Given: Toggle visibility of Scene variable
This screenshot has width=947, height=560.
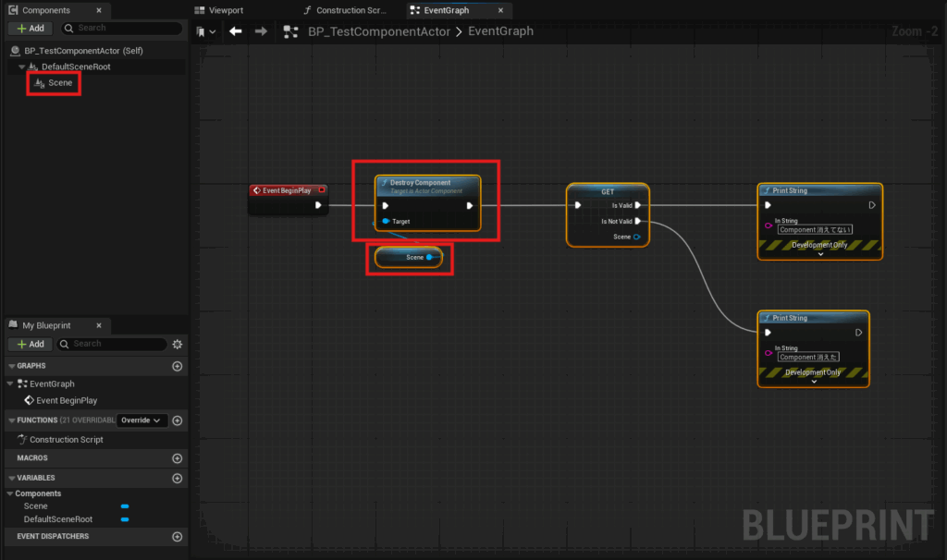Looking at the screenshot, I should pyautogui.click(x=125, y=506).
